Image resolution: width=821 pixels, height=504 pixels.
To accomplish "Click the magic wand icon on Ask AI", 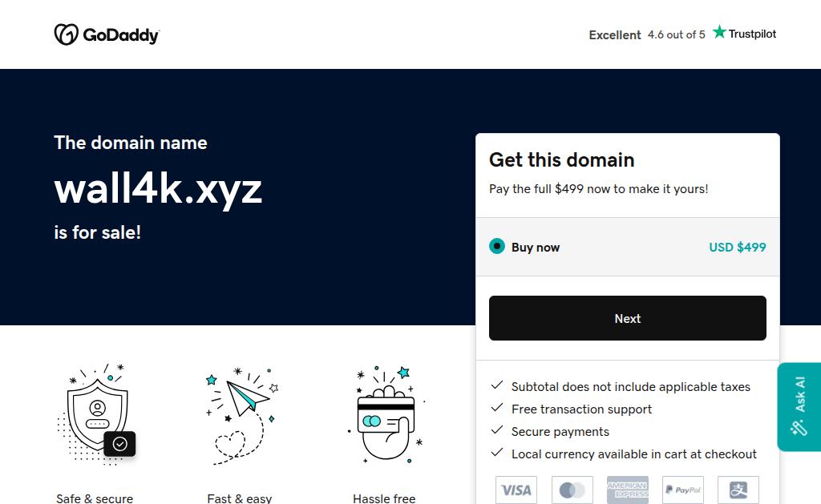I will pos(799,428).
